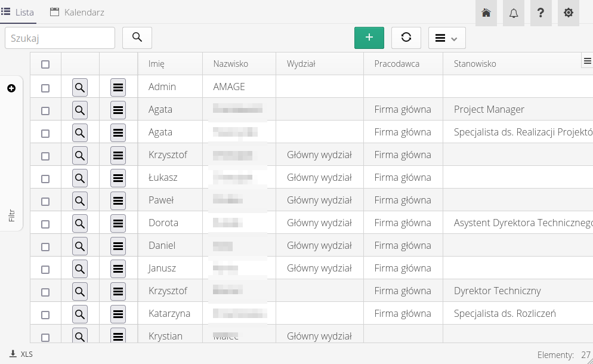Export the list using the XLS button
593x364 pixels.
(x=21, y=354)
